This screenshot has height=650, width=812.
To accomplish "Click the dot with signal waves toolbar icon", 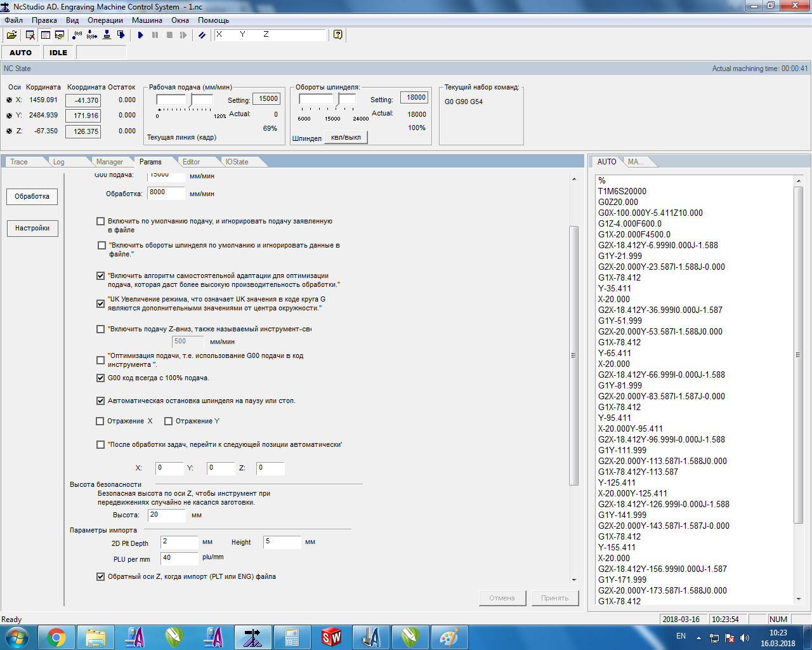I will (77, 35).
